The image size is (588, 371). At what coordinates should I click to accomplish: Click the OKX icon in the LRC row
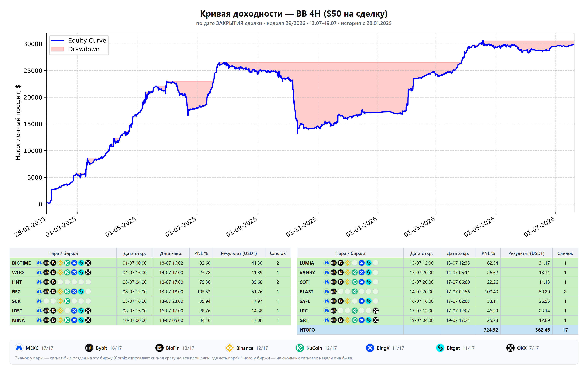[x=376, y=310]
